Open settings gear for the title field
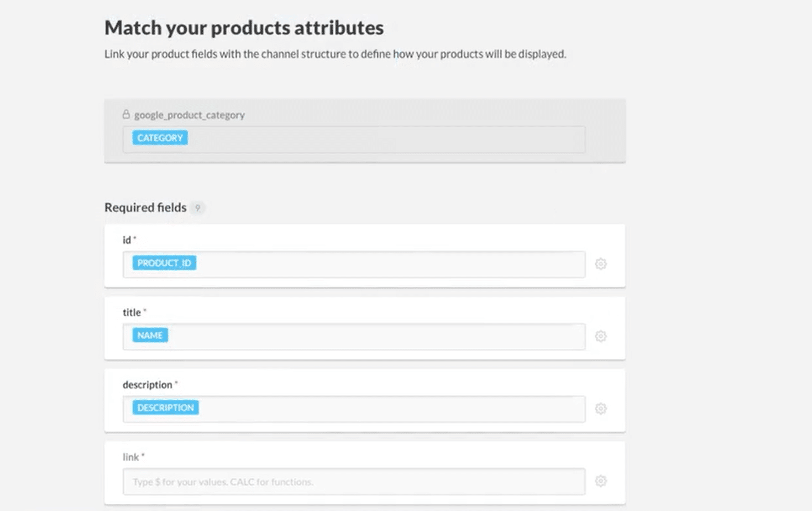Screen dimensions: 812x511 tap(601, 336)
